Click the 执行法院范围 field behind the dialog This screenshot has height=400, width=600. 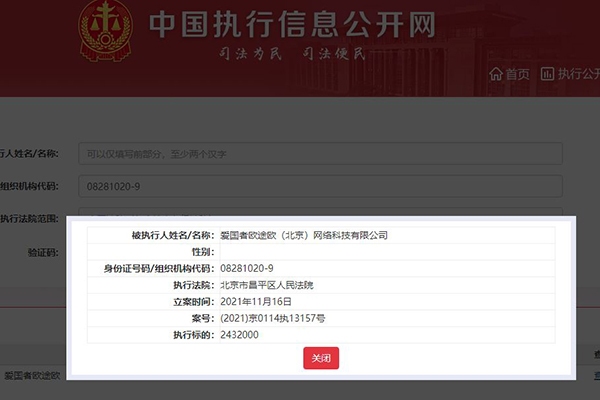coord(320,212)
